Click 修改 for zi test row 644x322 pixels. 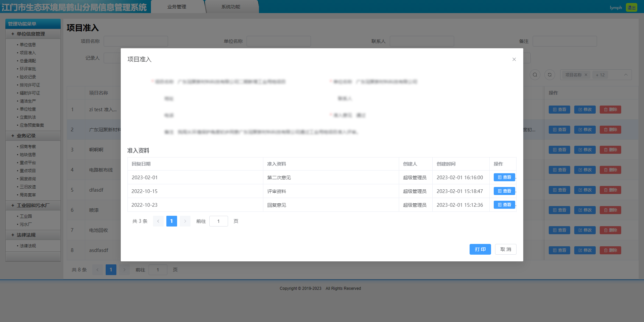[585, 110]
